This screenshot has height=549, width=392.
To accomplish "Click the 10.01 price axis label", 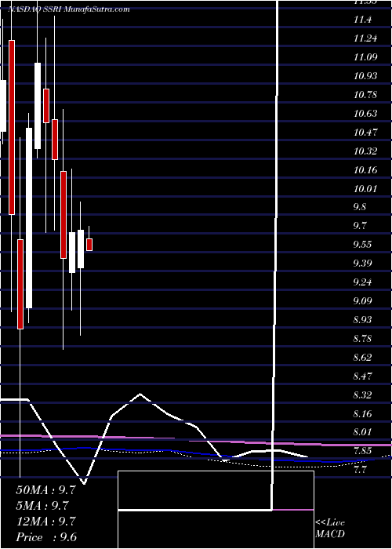I will 365,189.
